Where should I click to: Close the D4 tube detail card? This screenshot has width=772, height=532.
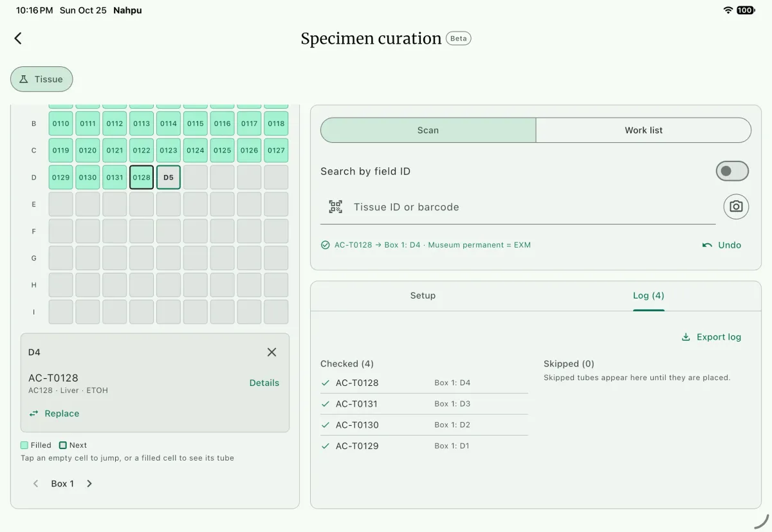(271, 352)
